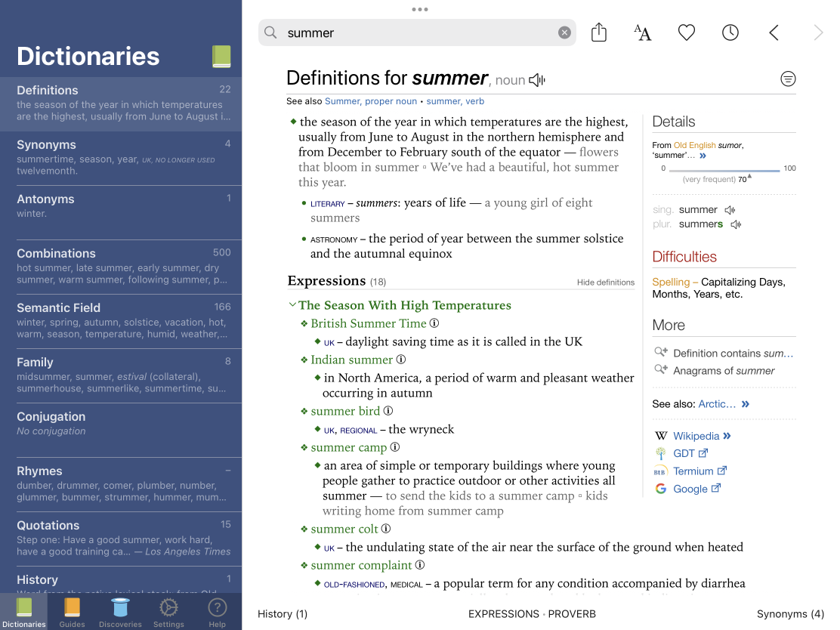Open British Summer Time expression
This screenshot has width=840, height=630.
[x=369, y=323]
